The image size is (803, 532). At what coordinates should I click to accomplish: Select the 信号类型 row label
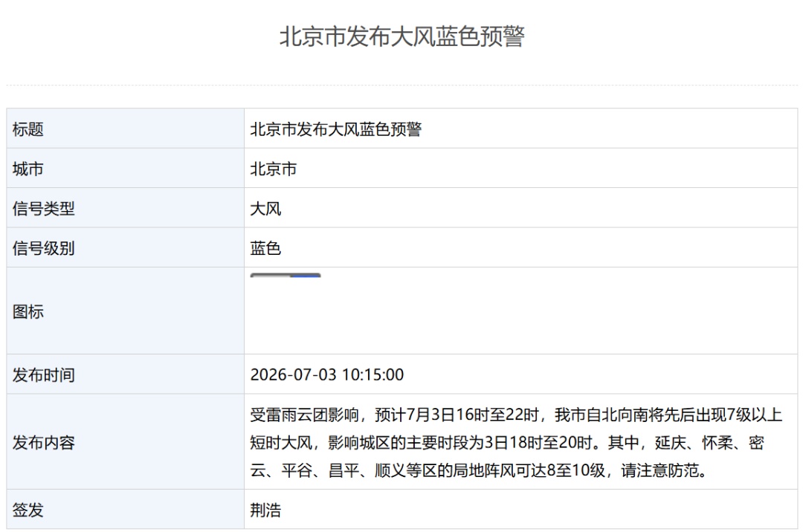click(x=44, y=209)
